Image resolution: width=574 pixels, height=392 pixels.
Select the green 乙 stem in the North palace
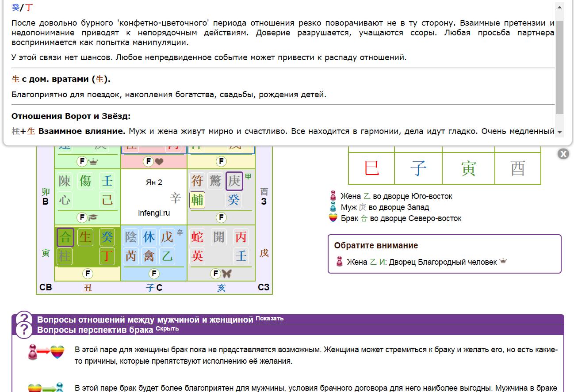click(x=167, y=256)
